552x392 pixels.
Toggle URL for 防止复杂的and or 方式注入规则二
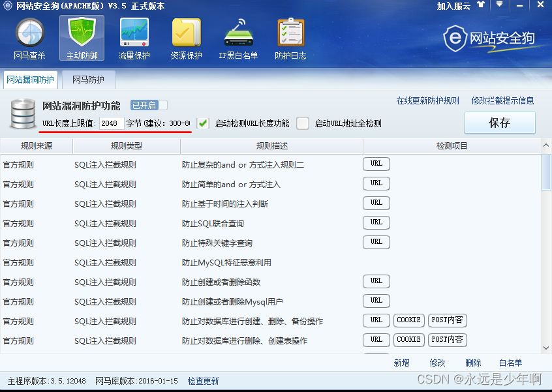click(376, 164)
